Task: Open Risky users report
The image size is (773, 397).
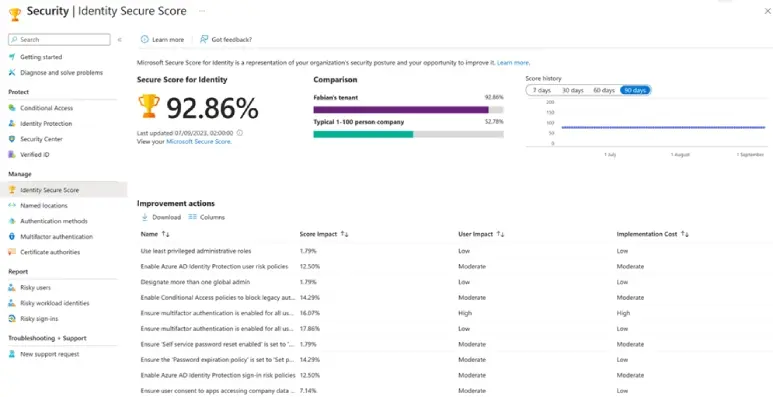Action: pyautogui.click(x=35, y=288)
